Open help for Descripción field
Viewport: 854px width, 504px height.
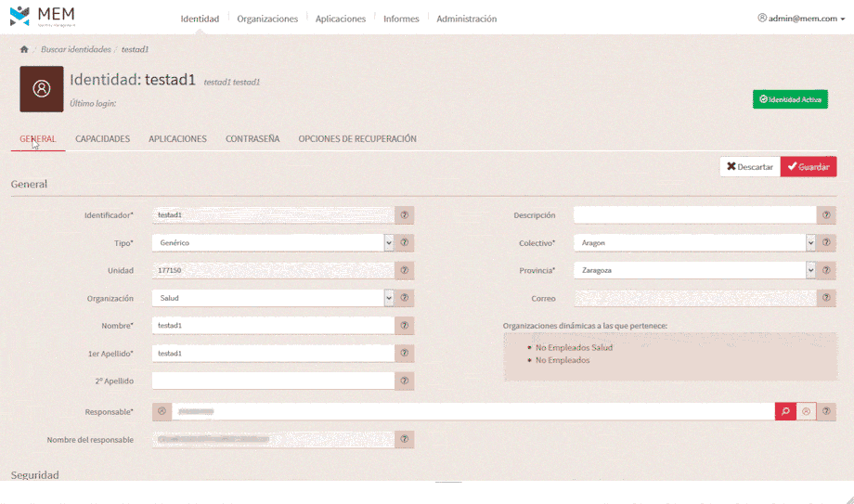(826, 214)
